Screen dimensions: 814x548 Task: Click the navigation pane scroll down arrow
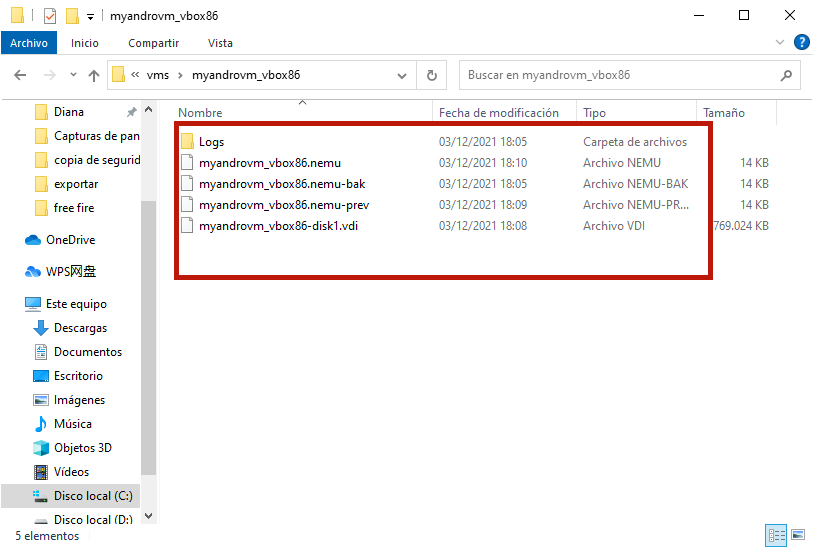148,516
